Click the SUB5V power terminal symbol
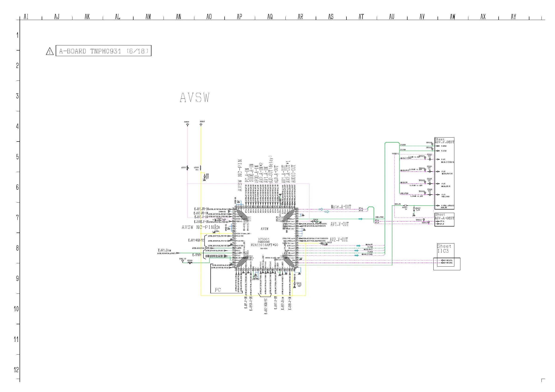The image size is (555, 392). (x=201, y=124)
